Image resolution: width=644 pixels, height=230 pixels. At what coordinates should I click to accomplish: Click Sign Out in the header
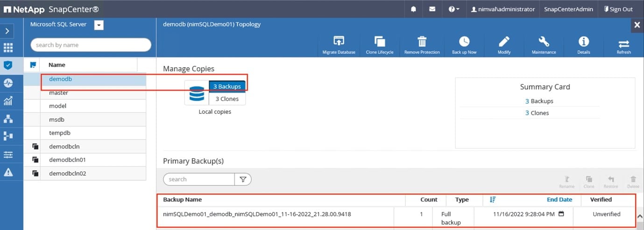[618, 9]
